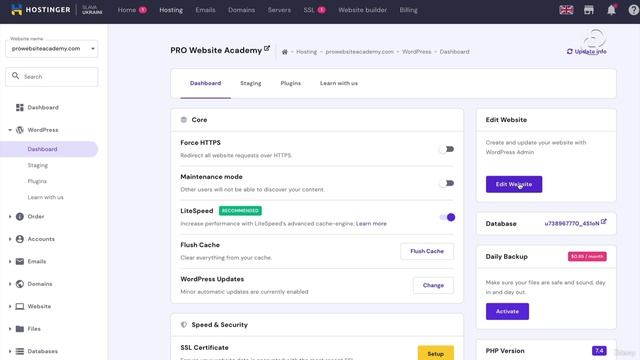Click WordPress in breadcrumb
640x360 pixels.
pos(416,52)
